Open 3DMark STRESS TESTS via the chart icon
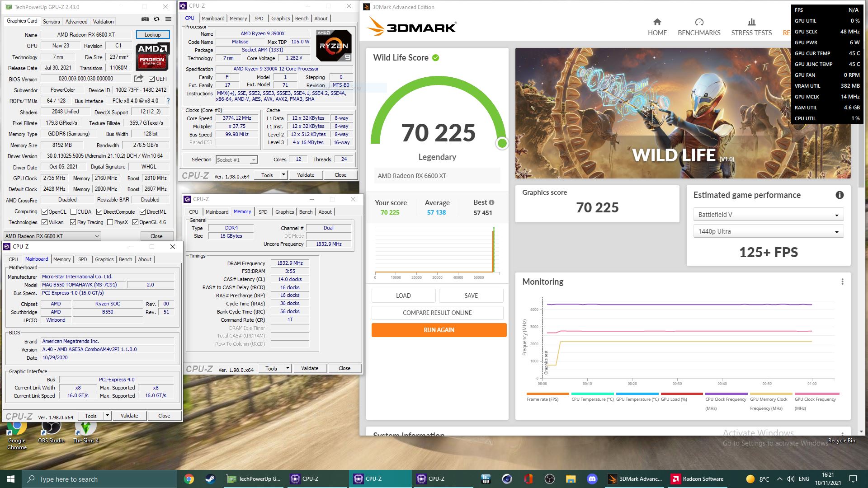This screenshot has height=488, width=868. point(751,22)
